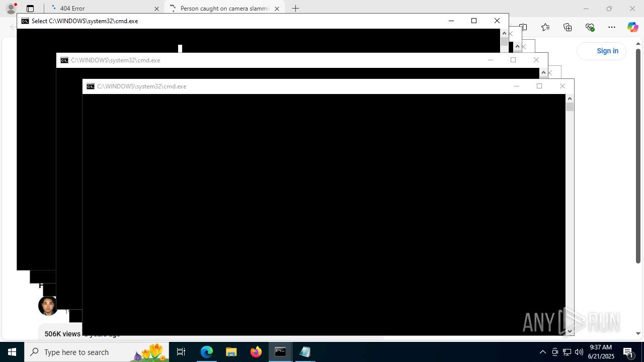This screenshot has height=362, width=644.
Task: Click Select cmd window scroll up arrow
Action: (505, 33)
